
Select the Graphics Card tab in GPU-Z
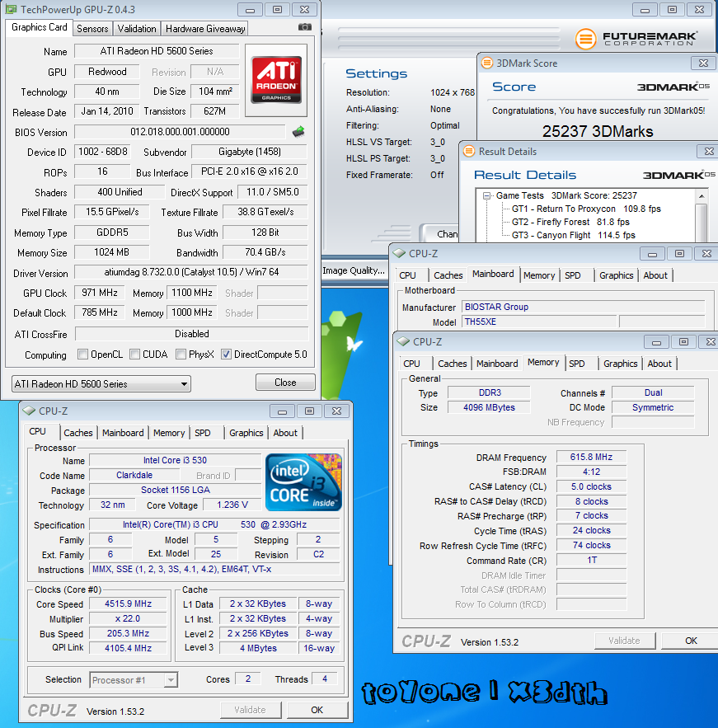[40, 27]
